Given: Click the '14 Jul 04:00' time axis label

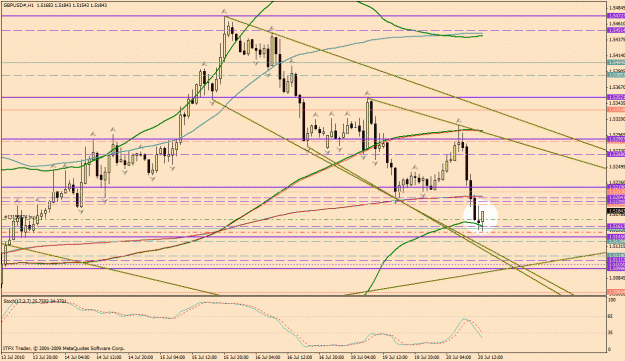Looking at the screenshot, I should [x=77, y=357].
